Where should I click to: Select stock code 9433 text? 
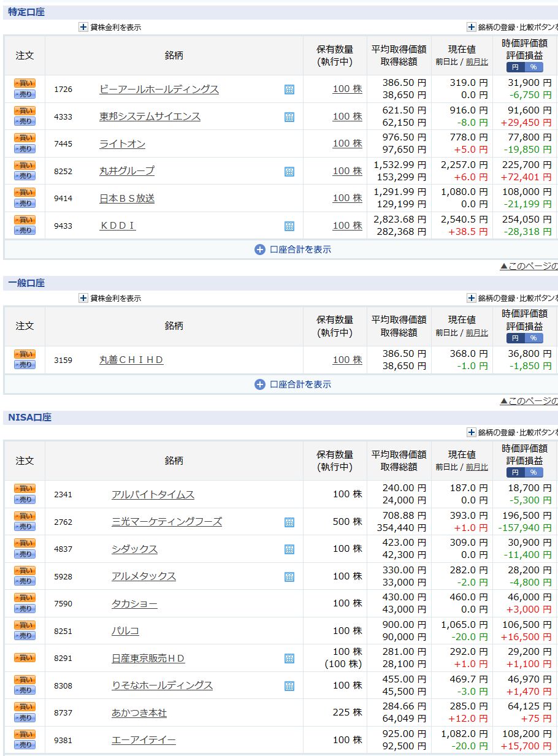pos(63,226)
